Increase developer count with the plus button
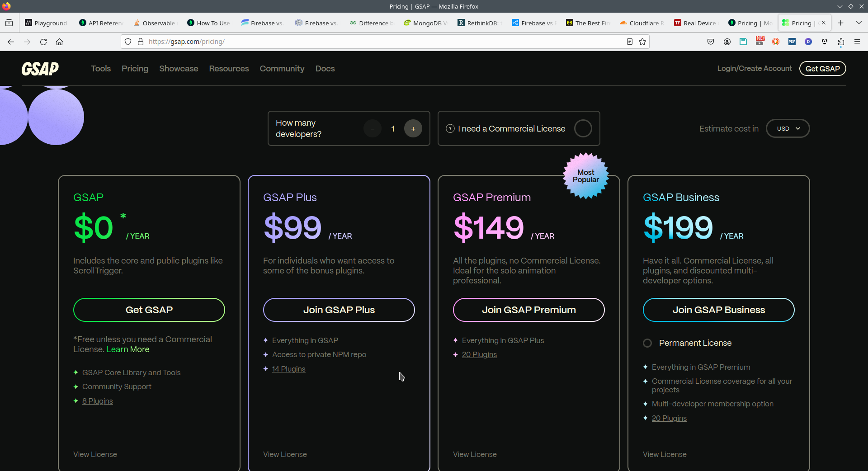 [413, 129]
